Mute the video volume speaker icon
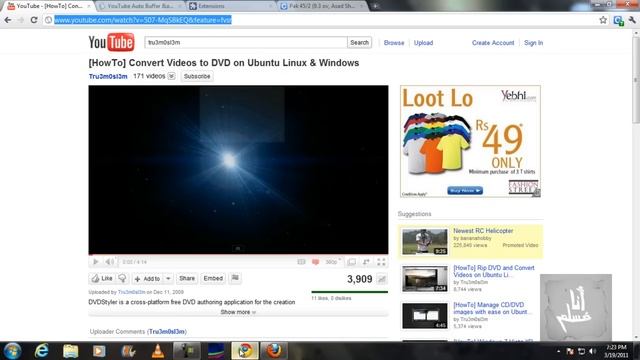Screen dimensions: 640x360 (x=109, y=262)
